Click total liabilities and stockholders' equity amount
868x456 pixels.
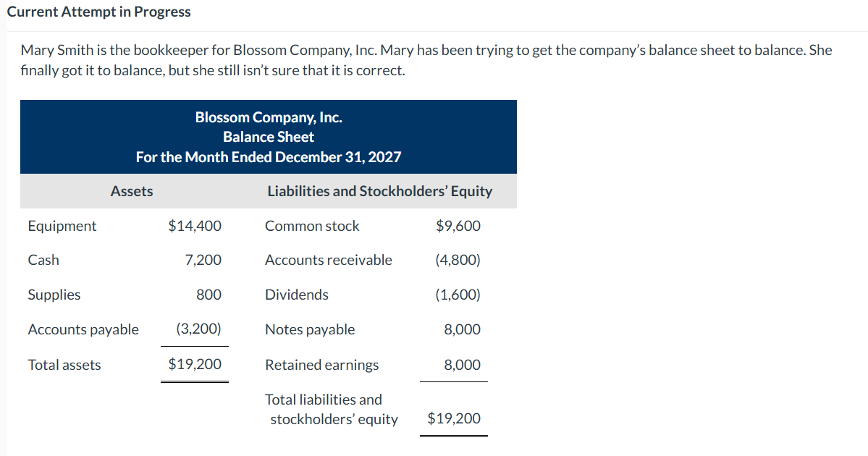[x=454, y=418]
